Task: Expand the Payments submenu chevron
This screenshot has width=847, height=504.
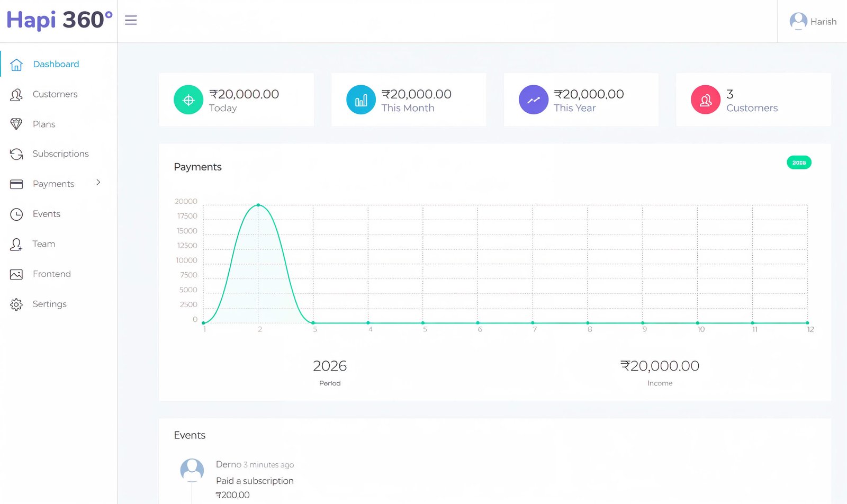Action: click(x=98, y=182)
